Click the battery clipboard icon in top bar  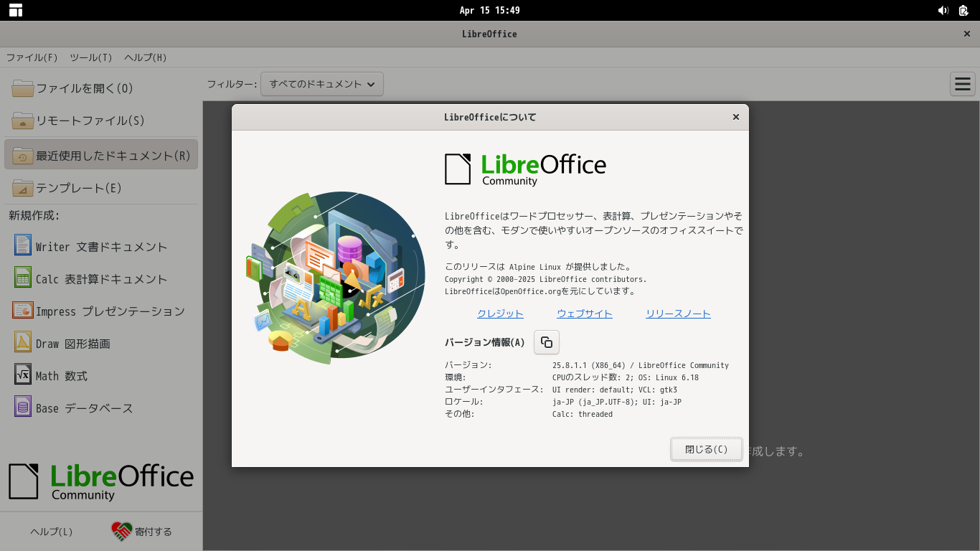pyautogui.click(x=963, y=10)
